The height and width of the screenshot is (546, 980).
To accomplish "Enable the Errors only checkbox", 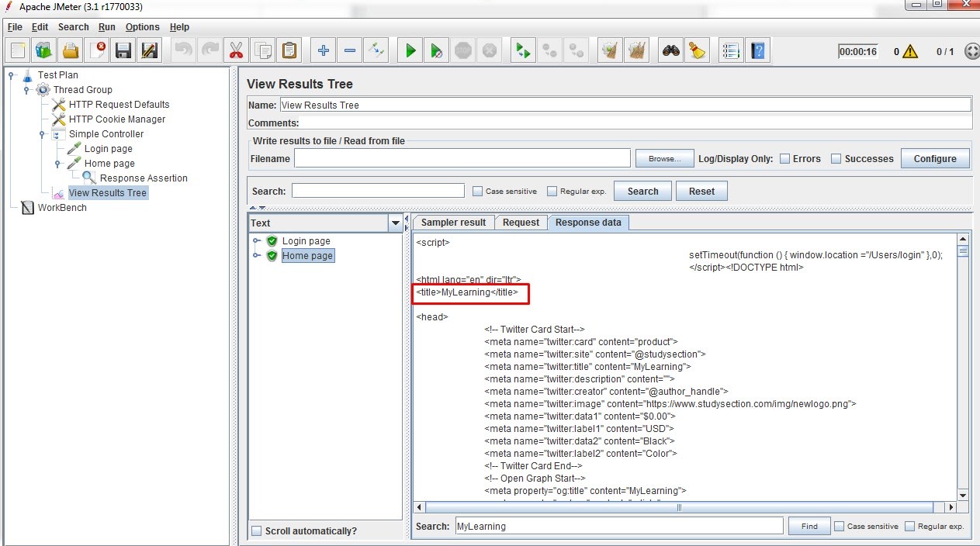I will 785,158.
